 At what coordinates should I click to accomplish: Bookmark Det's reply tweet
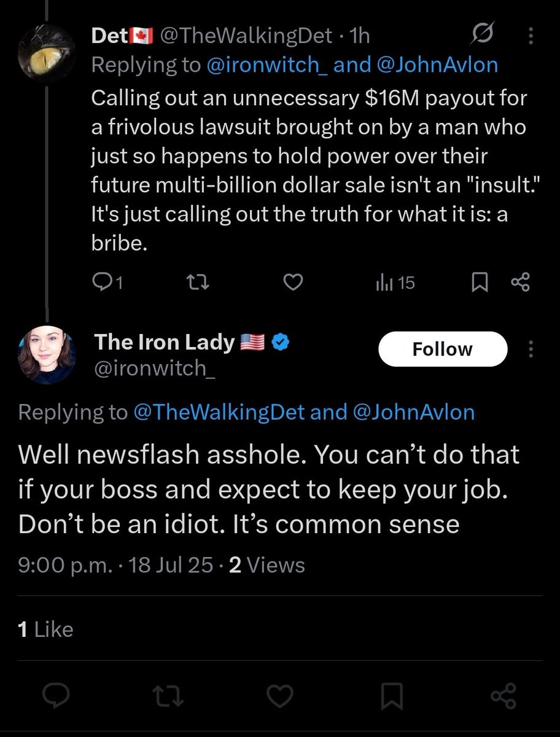479,283
